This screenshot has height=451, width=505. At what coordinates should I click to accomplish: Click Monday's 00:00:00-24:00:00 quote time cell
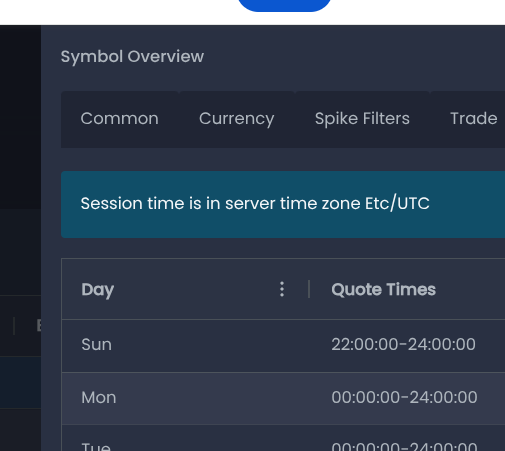404,397
